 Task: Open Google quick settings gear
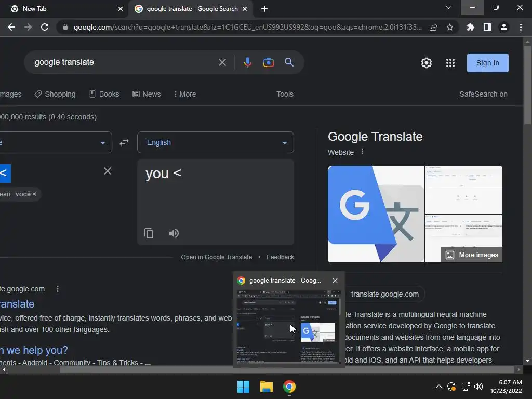(427, 63)
